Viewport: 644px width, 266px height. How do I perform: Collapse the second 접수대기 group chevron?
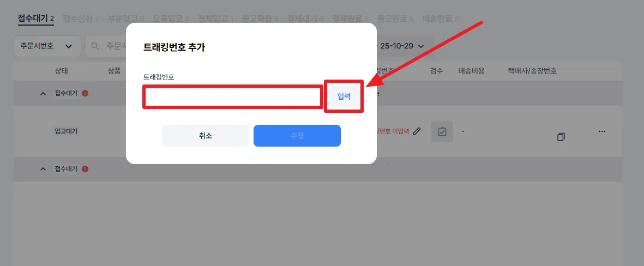[x=43, y=169]
